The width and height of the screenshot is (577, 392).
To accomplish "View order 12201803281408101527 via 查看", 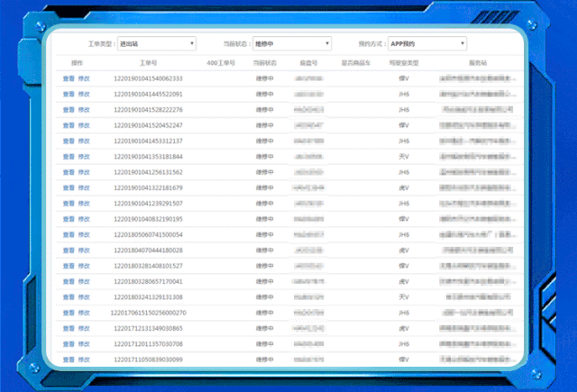I will [69, 266].
